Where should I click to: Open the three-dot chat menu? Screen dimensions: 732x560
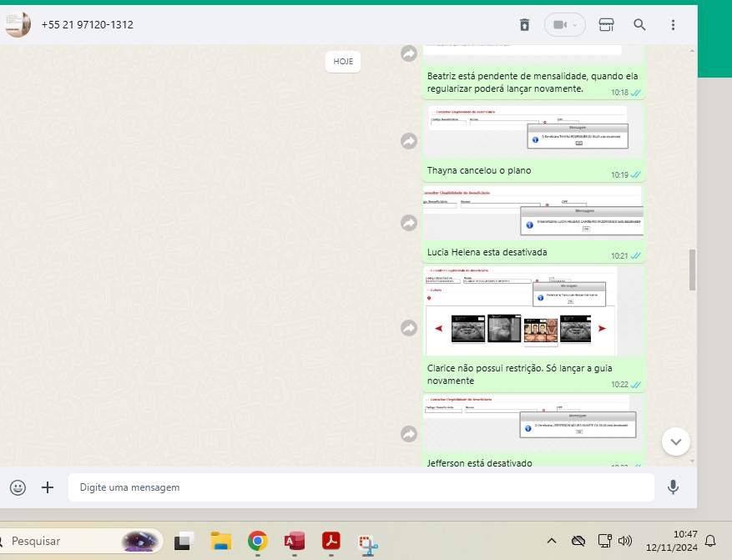click(673, 25)
